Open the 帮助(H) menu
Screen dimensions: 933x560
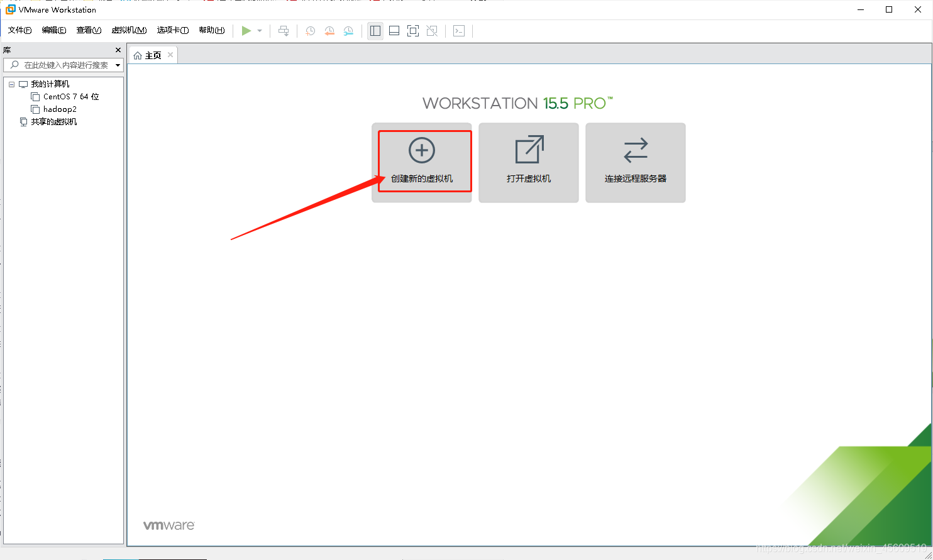click(x=212, y=30)
